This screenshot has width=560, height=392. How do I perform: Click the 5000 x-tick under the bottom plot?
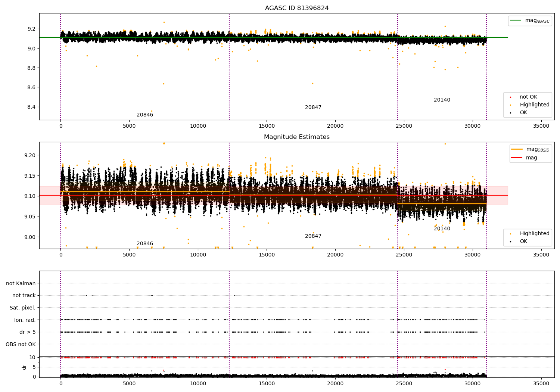pyautogui.click(x=129, y=383)
